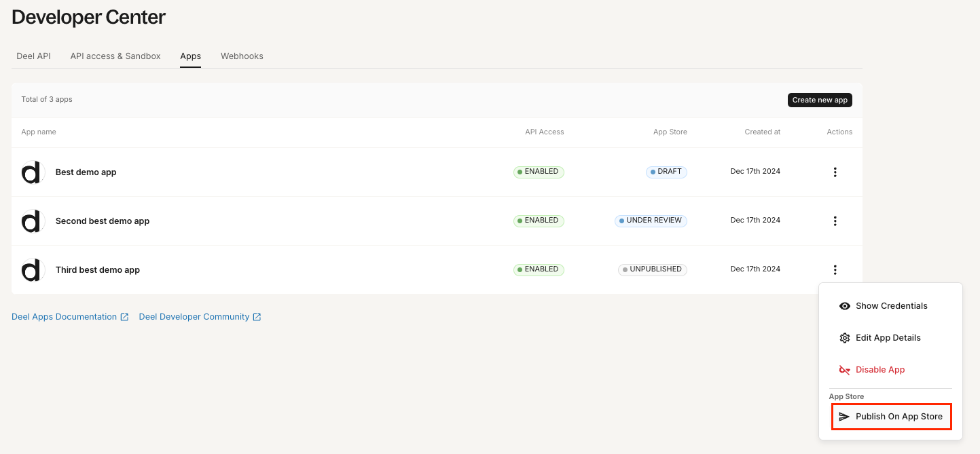Click the Third best demo app logo icon
Screen dimensions: 980x454
point(33,270)
